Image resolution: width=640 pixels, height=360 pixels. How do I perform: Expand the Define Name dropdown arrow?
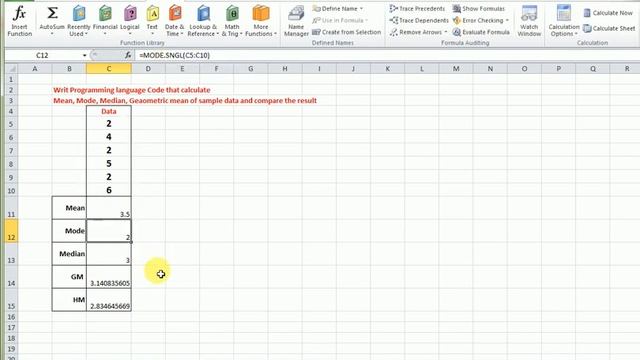(361, 9)
